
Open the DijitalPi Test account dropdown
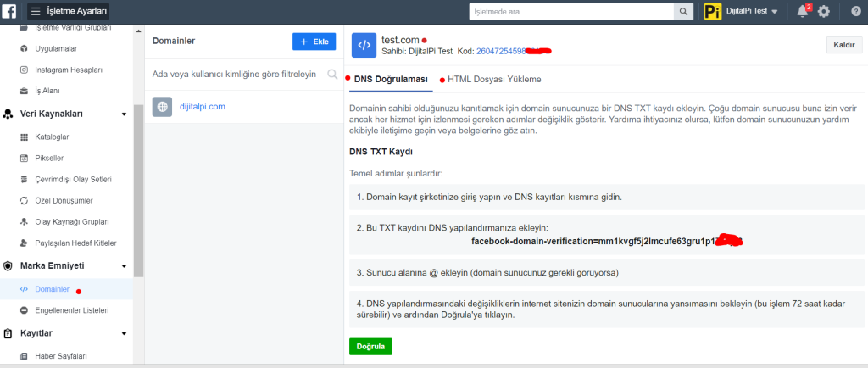[753, 12]
